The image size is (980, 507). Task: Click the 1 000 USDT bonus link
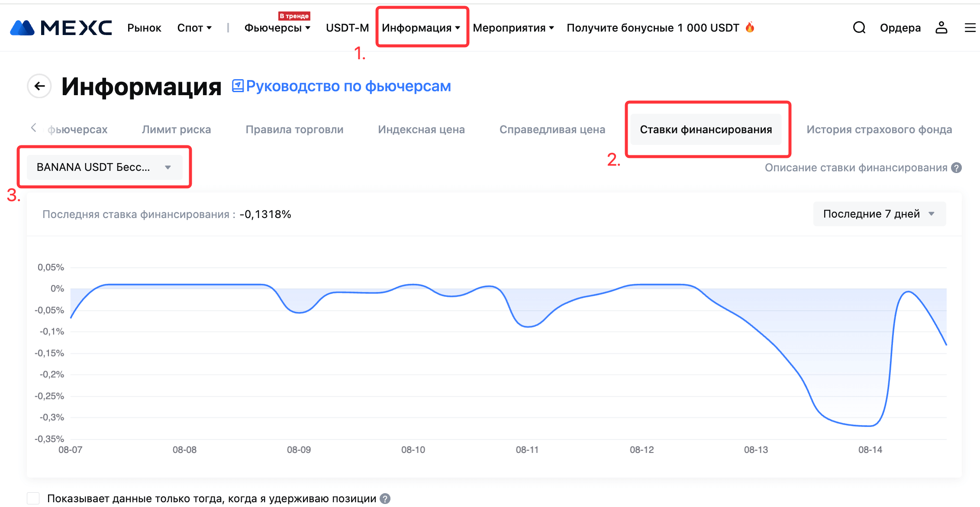click(653, 28)
